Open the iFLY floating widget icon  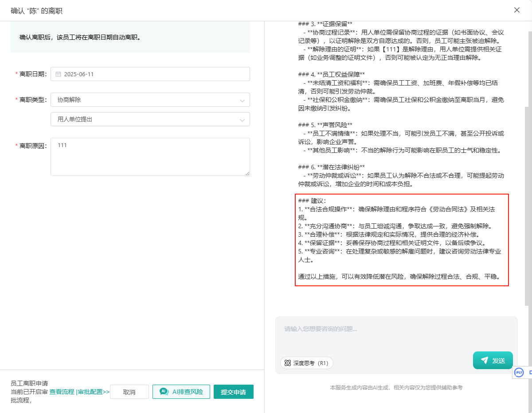[518, 373]
